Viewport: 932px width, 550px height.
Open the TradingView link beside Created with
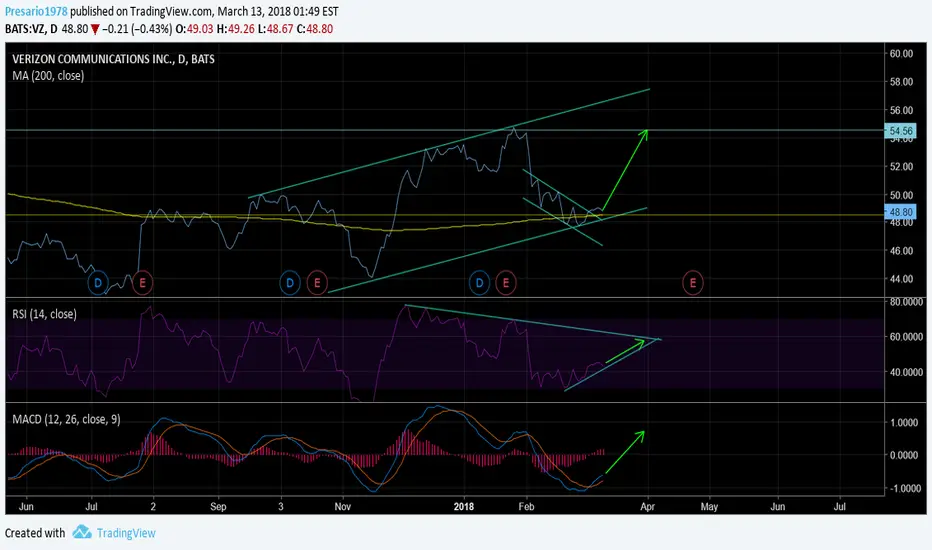126,533
